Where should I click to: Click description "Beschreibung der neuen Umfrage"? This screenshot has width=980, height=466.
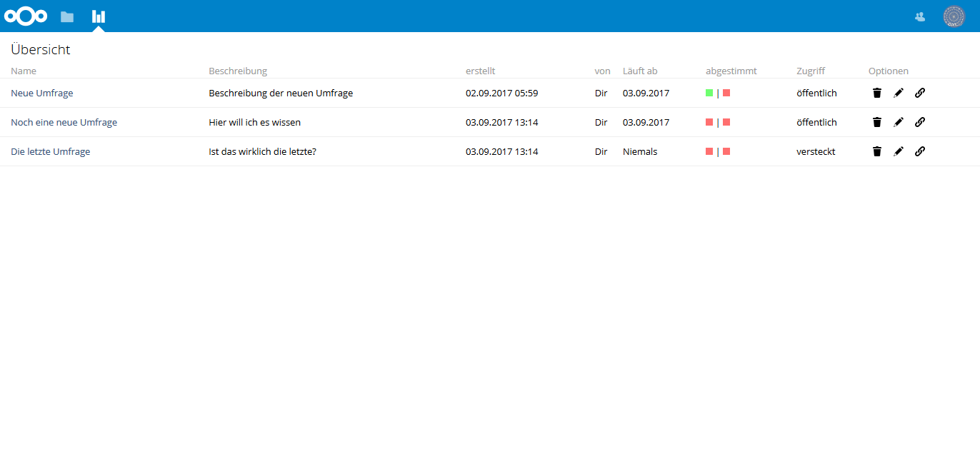(x=281, y=93)
